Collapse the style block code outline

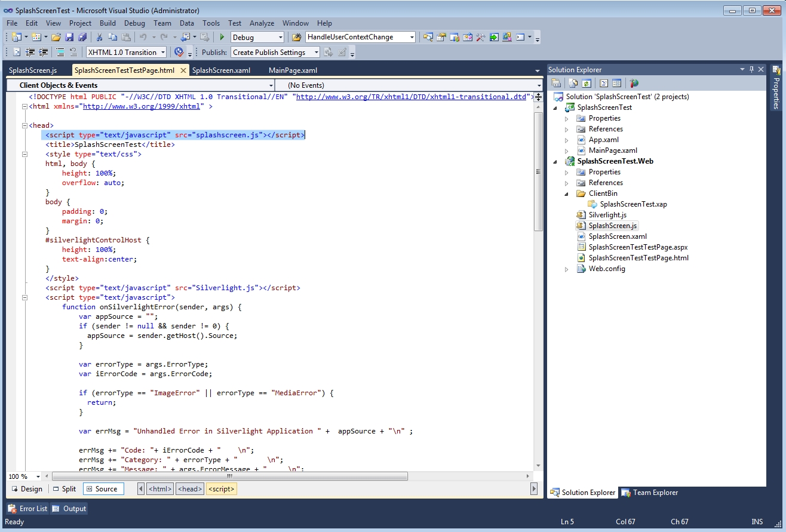24,154
